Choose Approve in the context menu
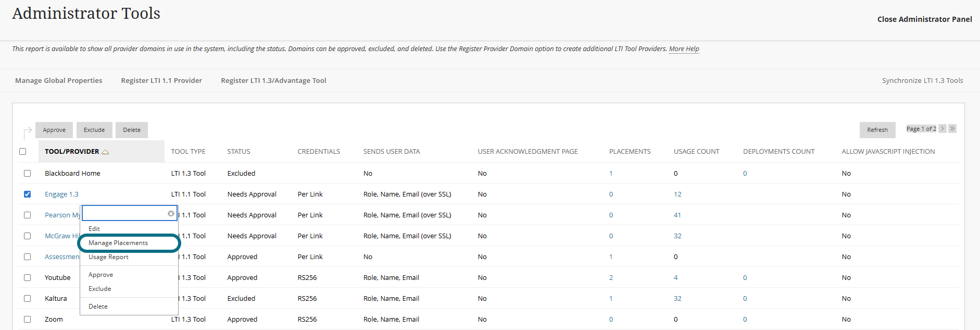The width and height of the screenshot is (980, 330). (x=100, y=275)
